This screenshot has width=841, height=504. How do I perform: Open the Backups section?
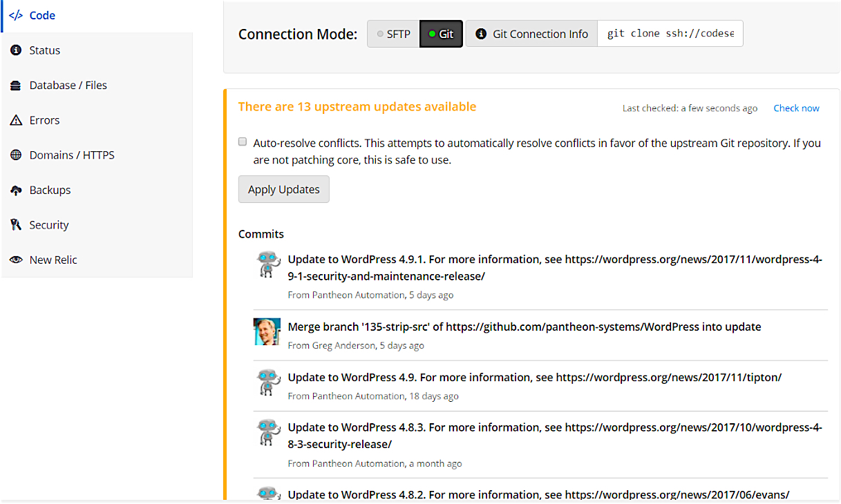[97, 190]
